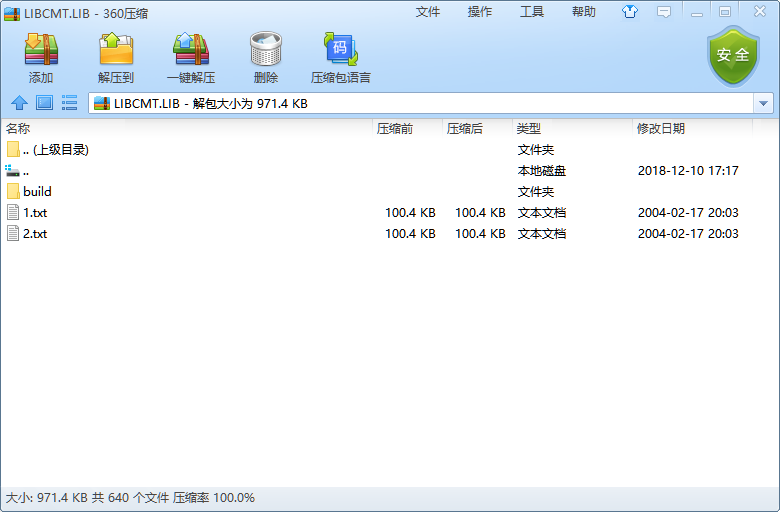Select the 1.txt file icon

13,212
